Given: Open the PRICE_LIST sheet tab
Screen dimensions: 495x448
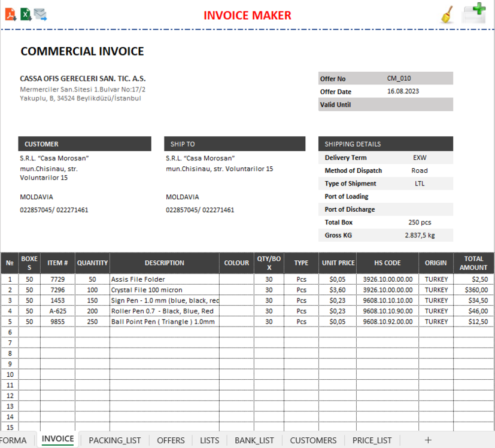Looking at the screenshot, I should [x=372, y=440].
